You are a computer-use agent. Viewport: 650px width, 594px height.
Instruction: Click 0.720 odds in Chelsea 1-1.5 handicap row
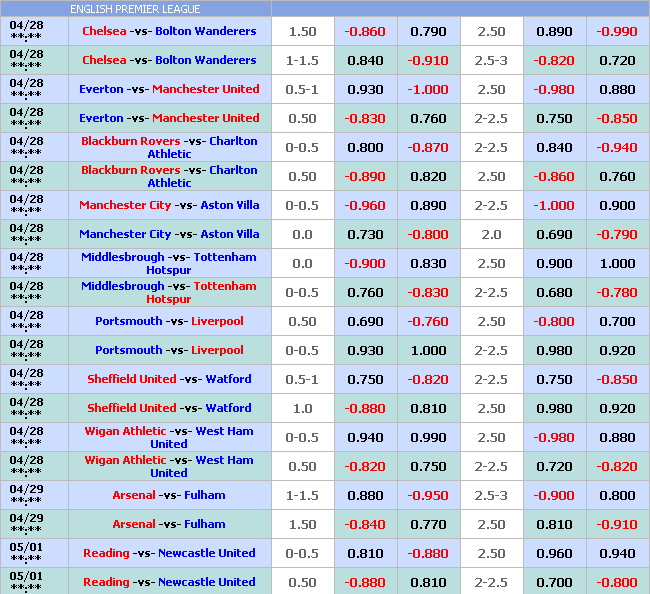point(617,61)
